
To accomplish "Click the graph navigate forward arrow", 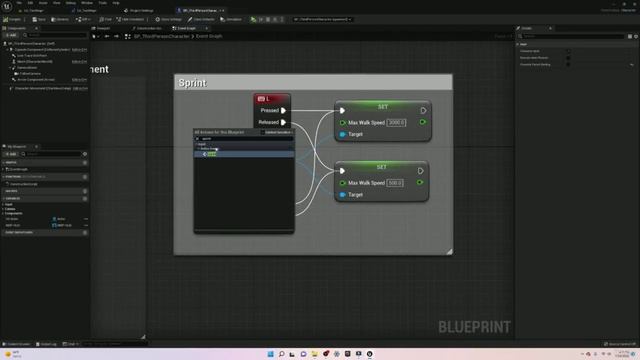I will coord(116,36).
